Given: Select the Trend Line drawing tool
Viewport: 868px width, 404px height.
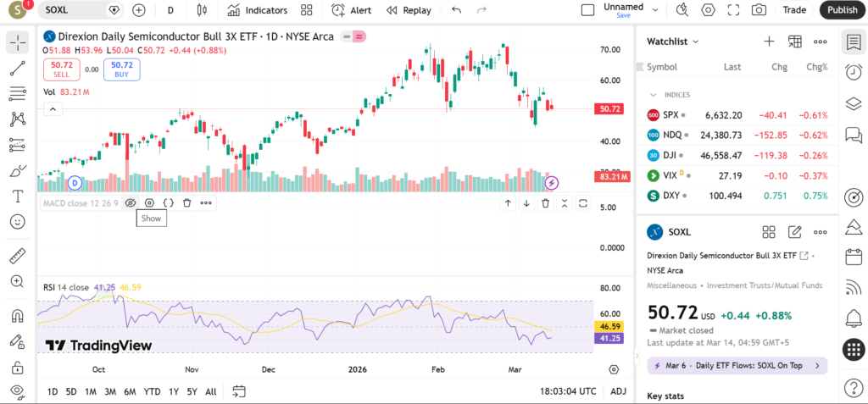Looking at the screenshot, I should (17, 68).
